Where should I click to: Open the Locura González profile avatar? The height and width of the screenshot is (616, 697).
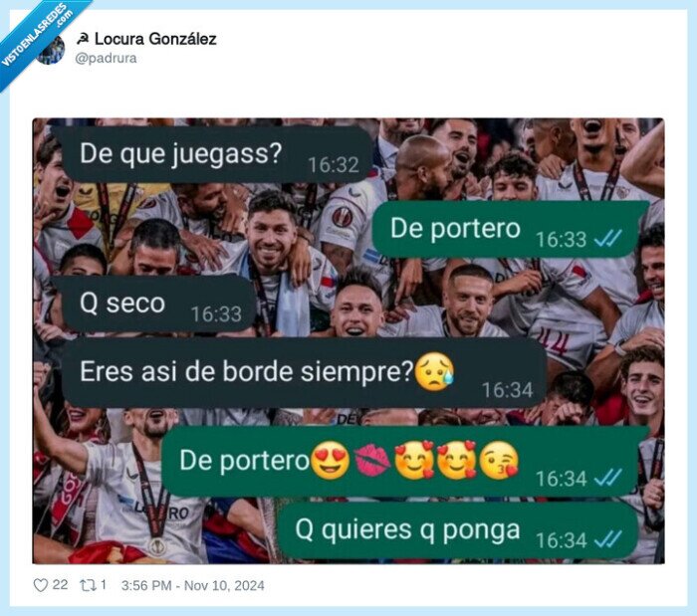51,49
